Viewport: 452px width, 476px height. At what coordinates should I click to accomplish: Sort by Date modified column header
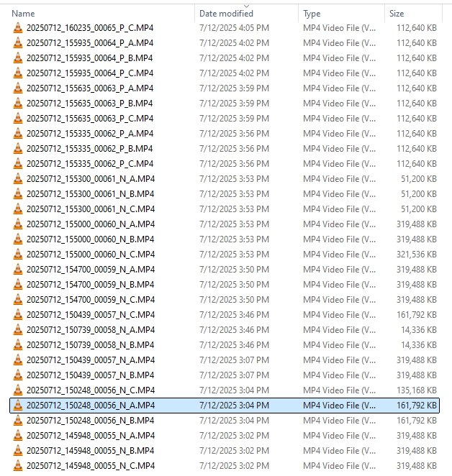coord(226,14)
